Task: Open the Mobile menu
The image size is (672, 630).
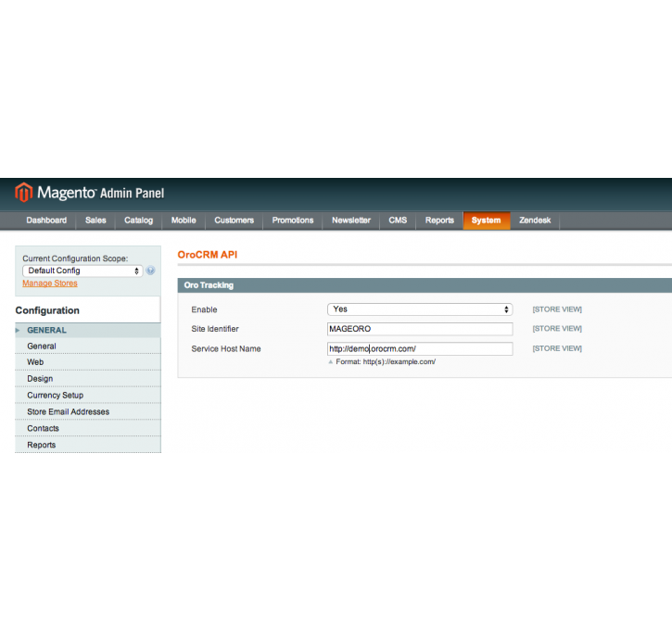Action: [184, 220]
